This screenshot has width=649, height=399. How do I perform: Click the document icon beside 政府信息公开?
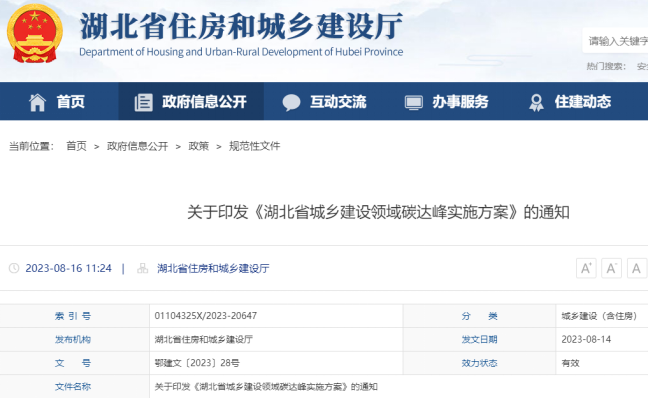144,102
